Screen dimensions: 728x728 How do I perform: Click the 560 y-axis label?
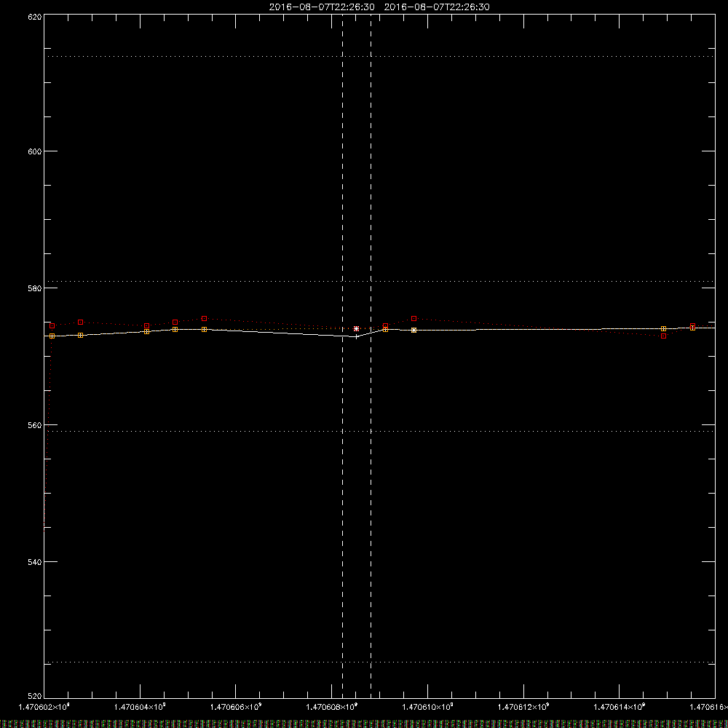(x=36, y=425)
